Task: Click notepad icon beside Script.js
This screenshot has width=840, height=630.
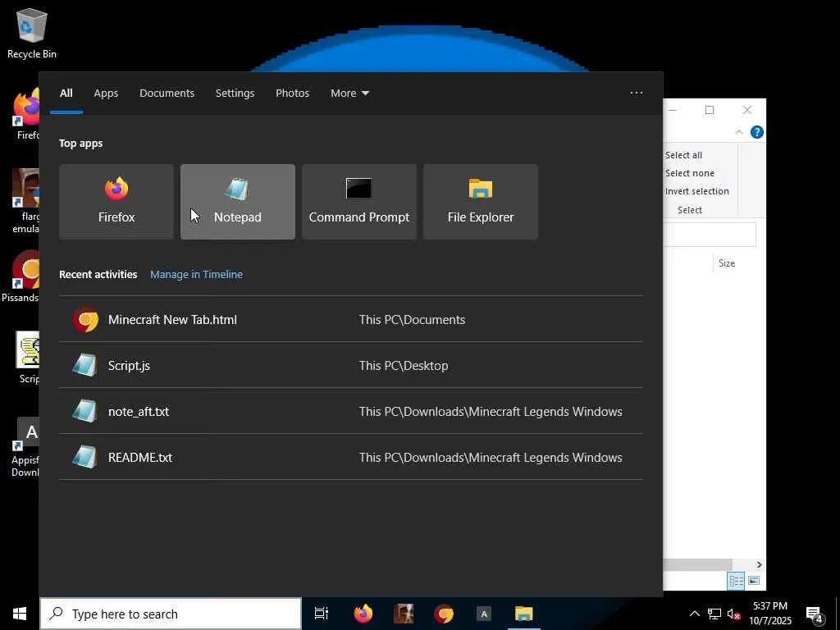Action: (x=85, y=365)
